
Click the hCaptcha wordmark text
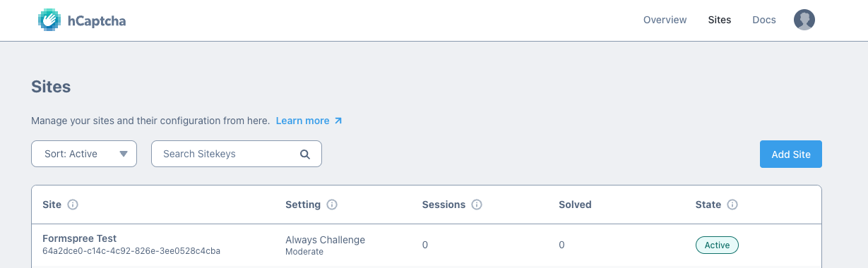click(96, 20)
